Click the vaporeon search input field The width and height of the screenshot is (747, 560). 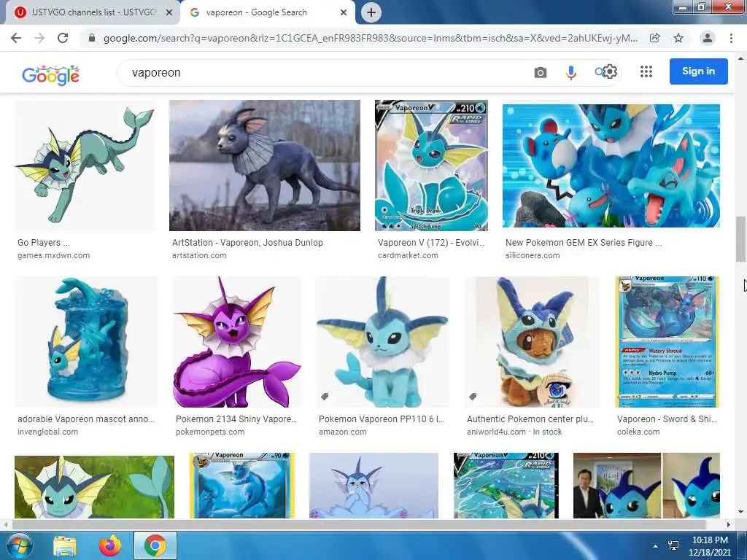[329, 72]
